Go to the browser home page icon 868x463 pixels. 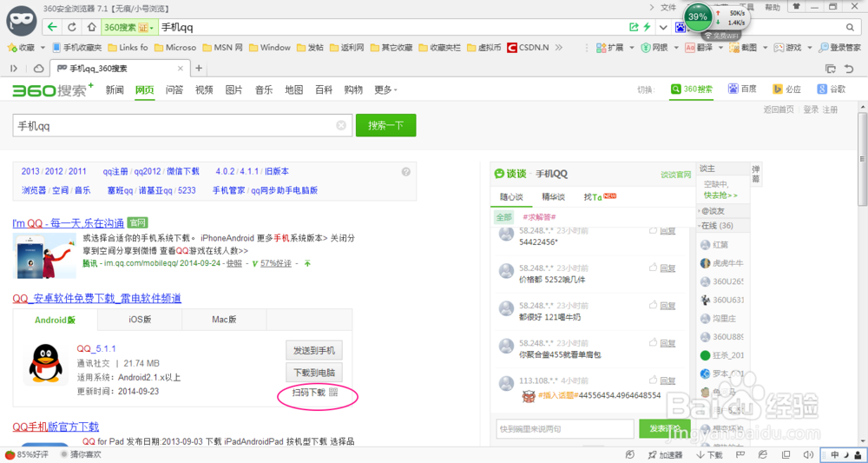point(91,27)
